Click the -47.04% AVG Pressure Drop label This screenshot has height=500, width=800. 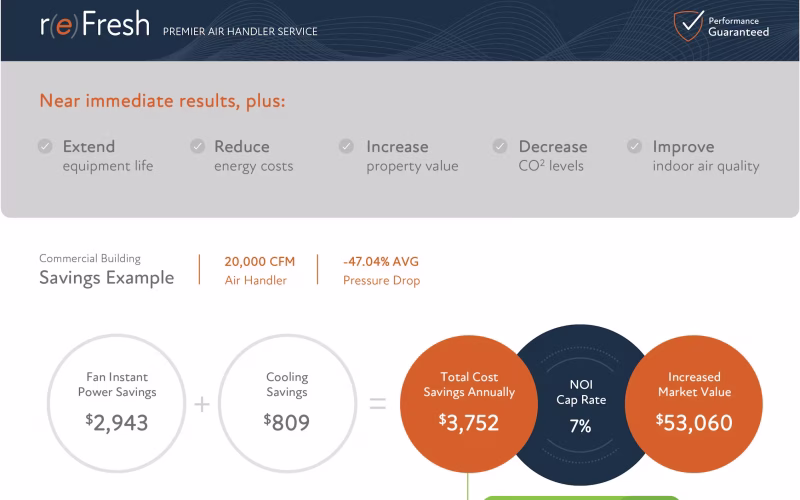pyautogui.click(x=381, y=271)
